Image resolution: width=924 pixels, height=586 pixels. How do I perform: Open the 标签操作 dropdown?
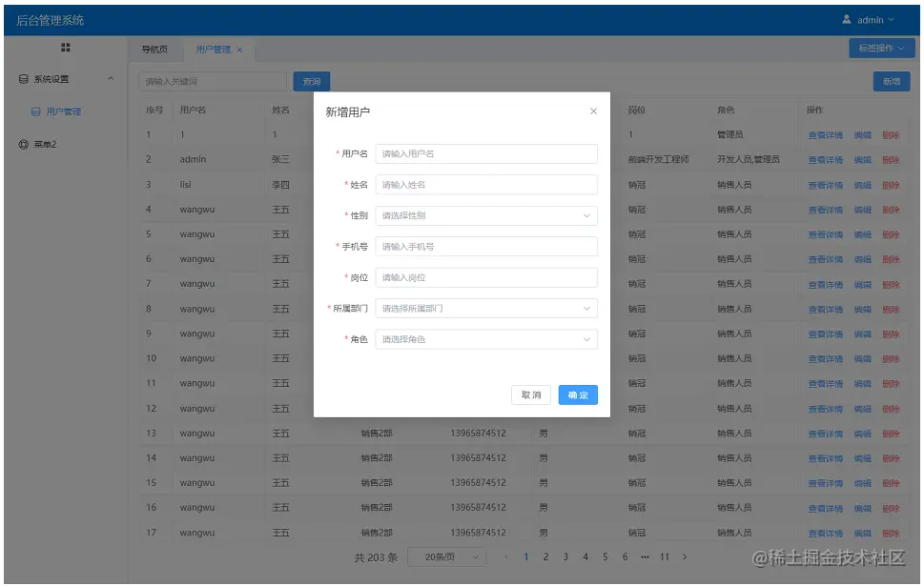point(881,49)
